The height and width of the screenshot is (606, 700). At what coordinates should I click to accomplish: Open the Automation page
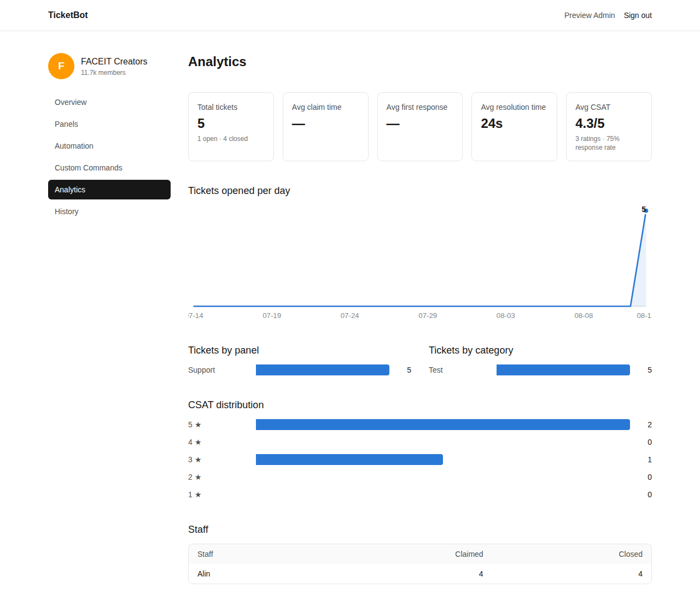[109, 146]
